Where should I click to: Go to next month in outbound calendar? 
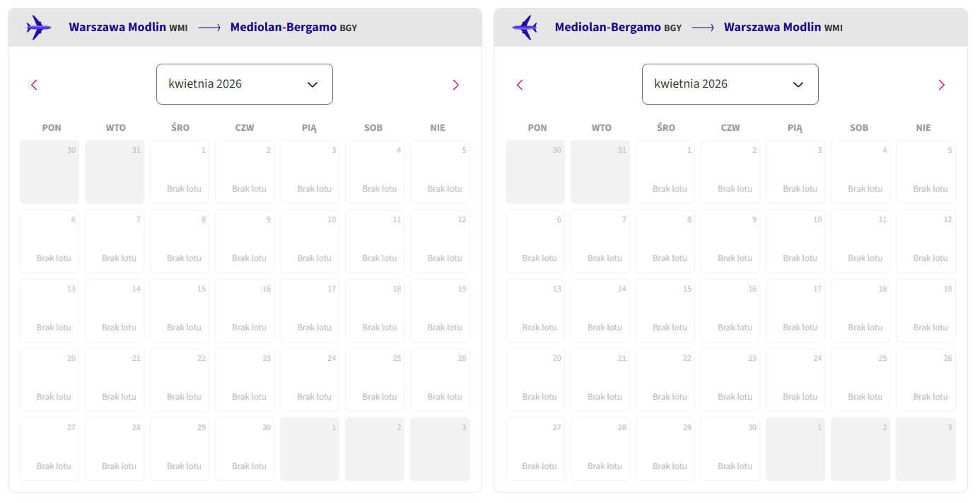point(455,85)
